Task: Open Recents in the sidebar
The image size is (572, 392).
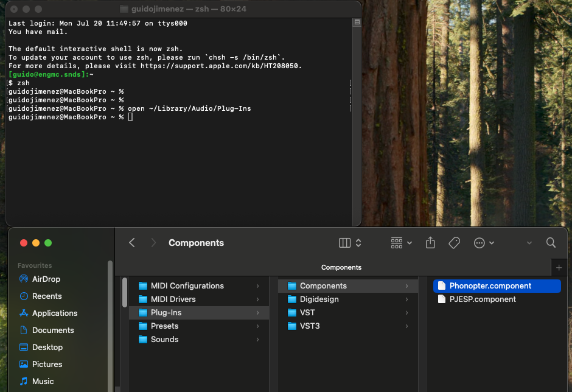Action: (41, 296)
